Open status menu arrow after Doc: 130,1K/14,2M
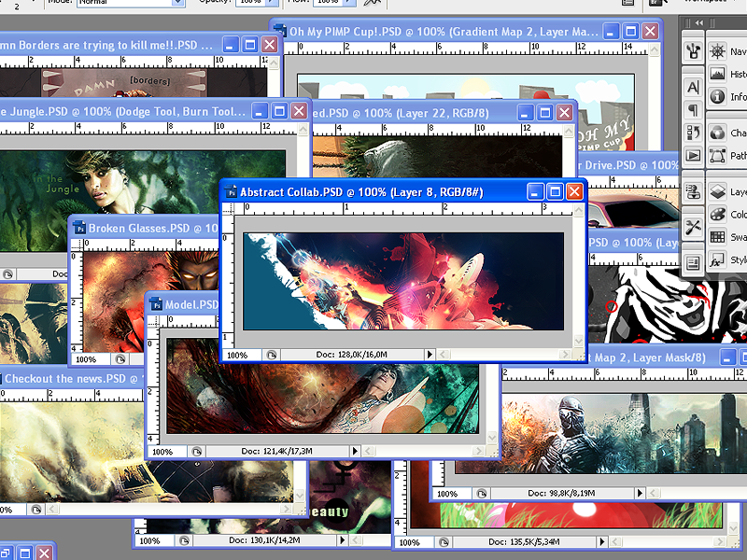This screenshot has height=560, width=747. pyautogui.click(x=342, y=540)
